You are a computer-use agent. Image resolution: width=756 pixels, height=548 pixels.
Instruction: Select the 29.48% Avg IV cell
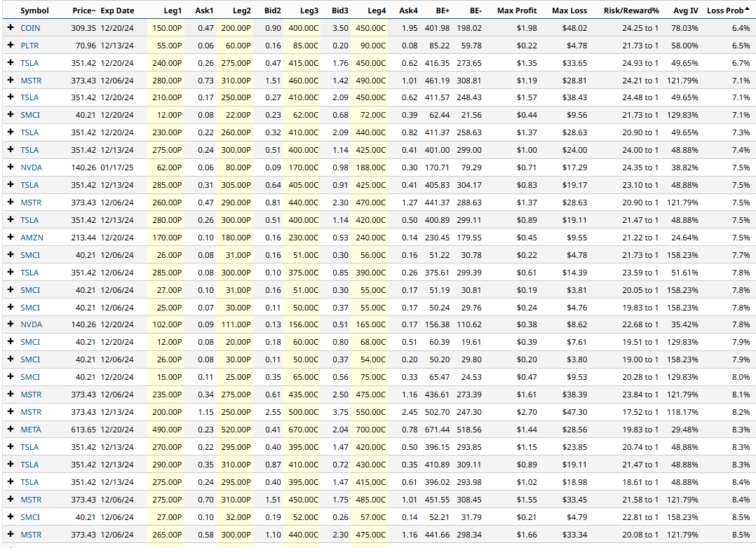click(x=684, y=430)
